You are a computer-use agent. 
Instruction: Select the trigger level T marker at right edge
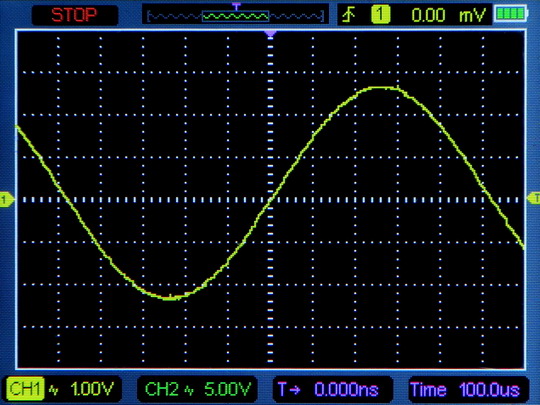click(534, 198)
